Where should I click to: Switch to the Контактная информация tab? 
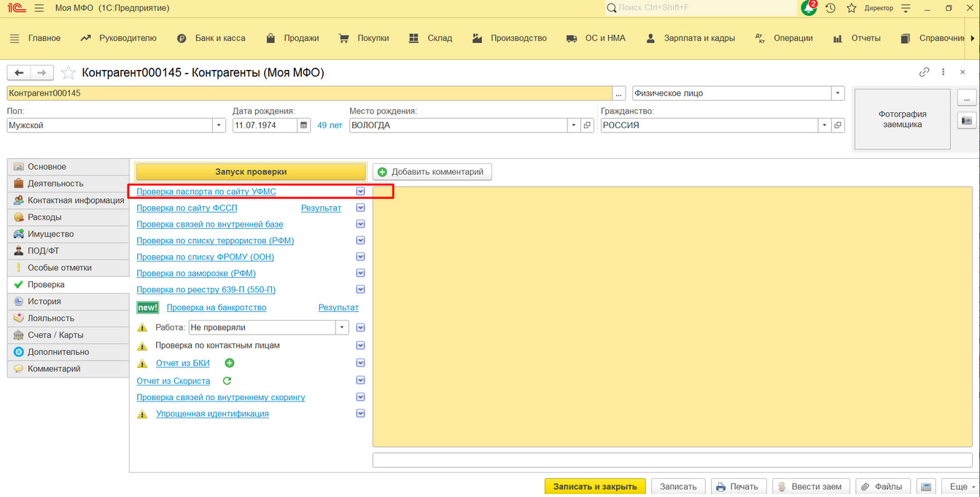click(68, 200)
